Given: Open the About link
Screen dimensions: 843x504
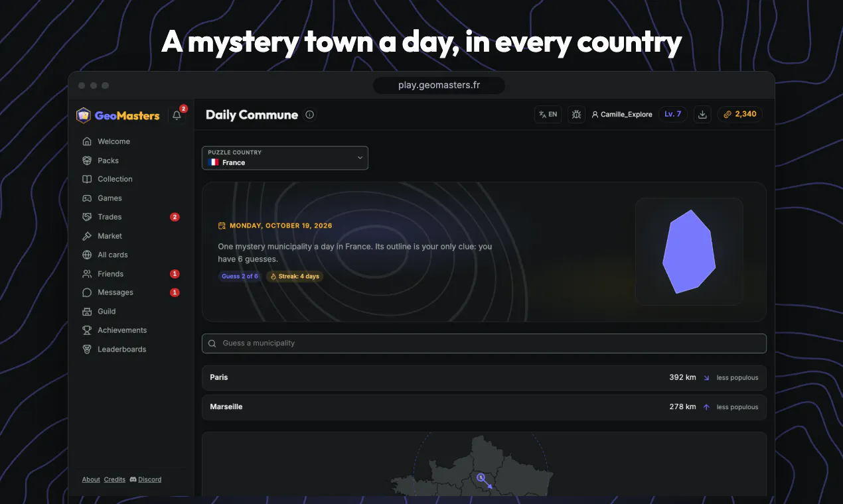Looking at the screenshot, I should (91, 479).
